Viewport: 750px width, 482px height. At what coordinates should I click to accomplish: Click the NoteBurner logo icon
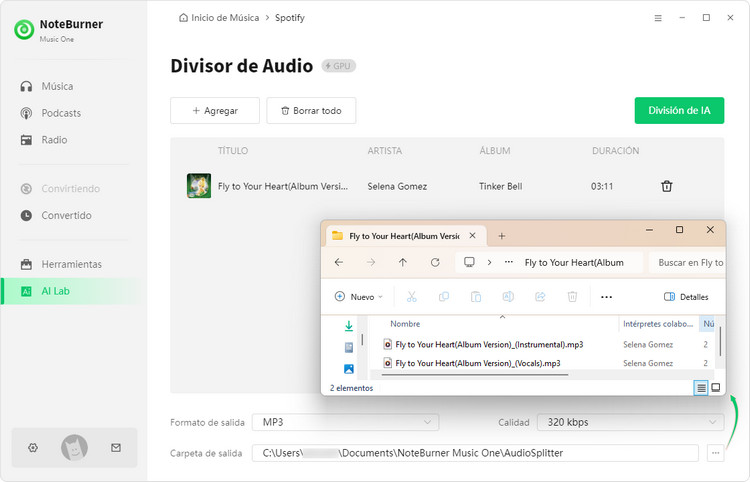pos(24,30)
